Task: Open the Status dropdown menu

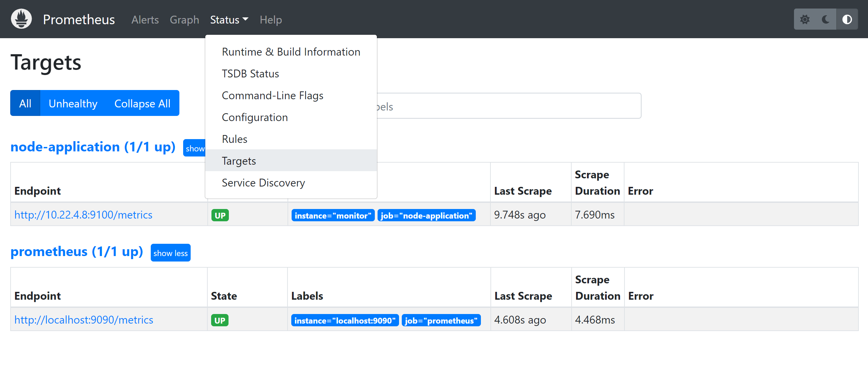Action: (x=229, y=20)
